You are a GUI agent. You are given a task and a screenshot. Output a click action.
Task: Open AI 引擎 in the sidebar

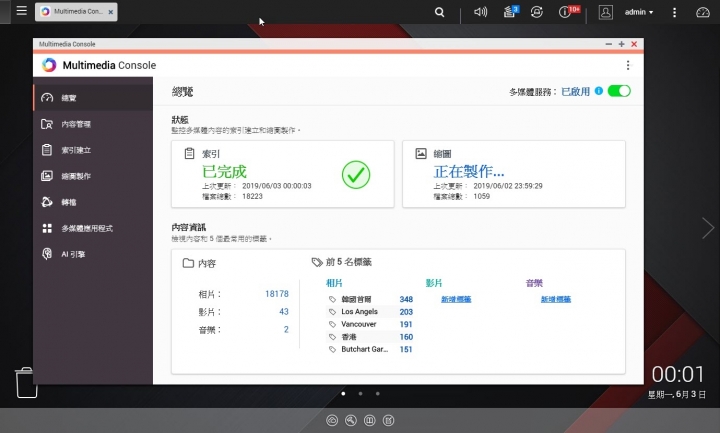tap(93, 254)
